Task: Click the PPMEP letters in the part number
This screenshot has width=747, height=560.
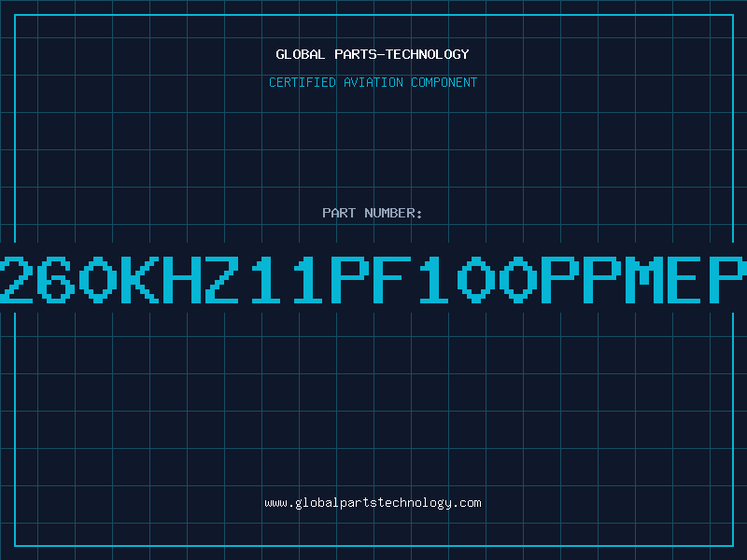Action: click(x=644, y=280)
